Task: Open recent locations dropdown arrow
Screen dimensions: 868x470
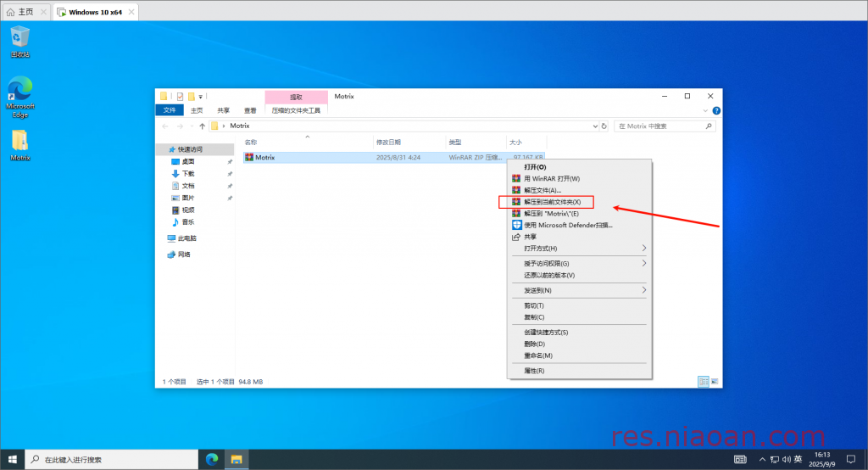Action: click(x=192, y=126)
